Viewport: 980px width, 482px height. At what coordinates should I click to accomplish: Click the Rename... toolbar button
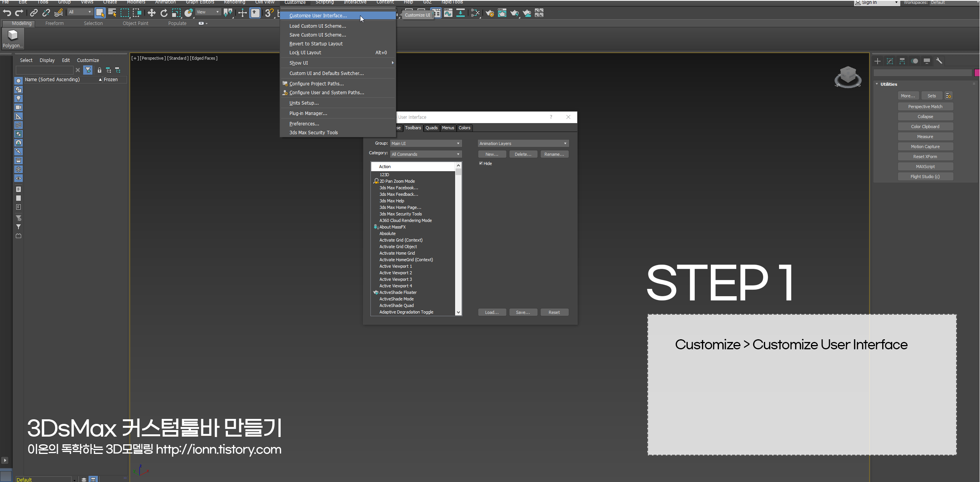pyautogui.click(x=554, y=154)
